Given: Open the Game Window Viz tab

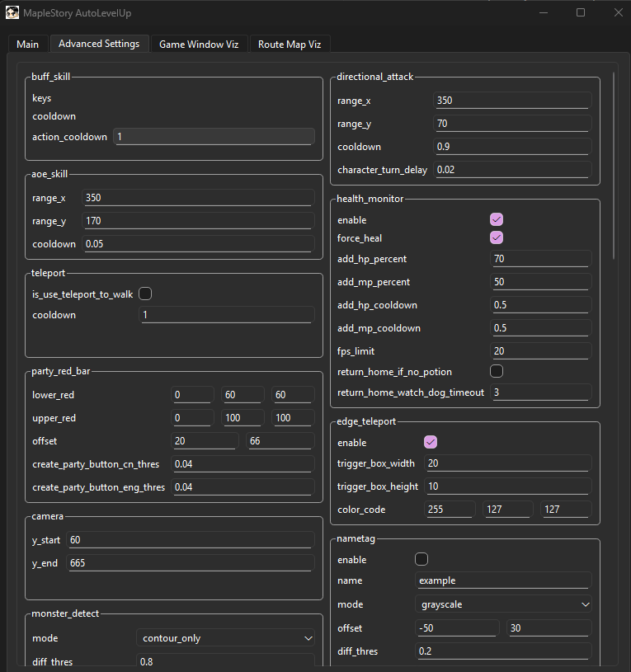Looking at the screenshot, I should [x=198, y=45].
